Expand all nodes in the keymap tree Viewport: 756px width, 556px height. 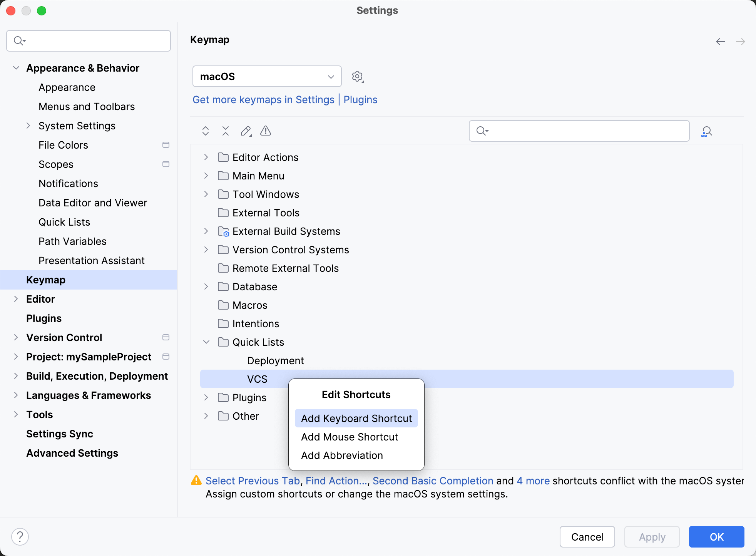tap(205, 131)
